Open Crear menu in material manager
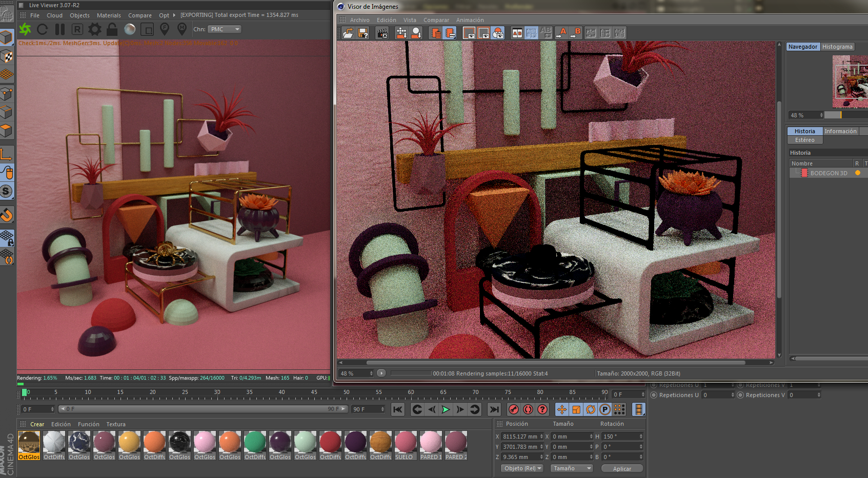 [x=37, y=424]
